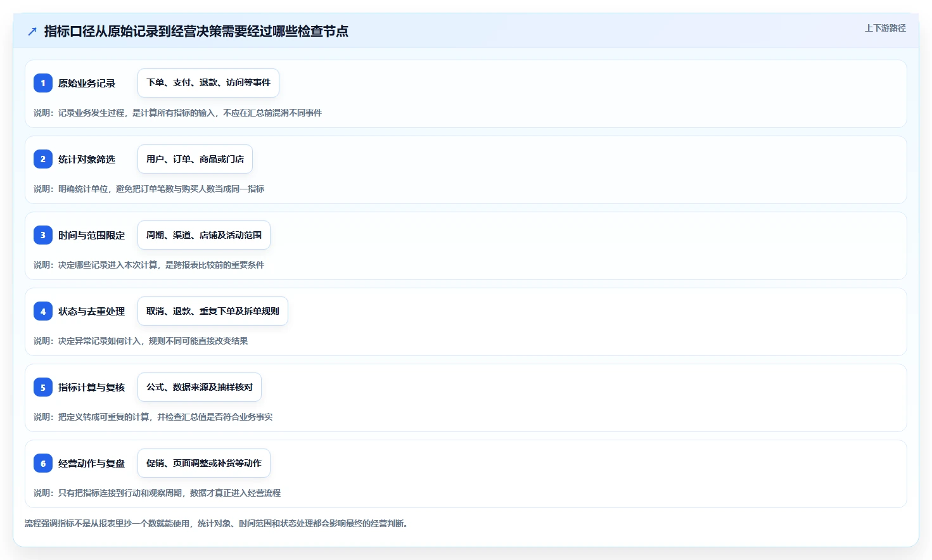Select the heading 指标口径从原始记录到经营决策需要经过哪些检查节点
This screenshot has height=560, width=932.
pyautogui.click(x=196, y=31)
